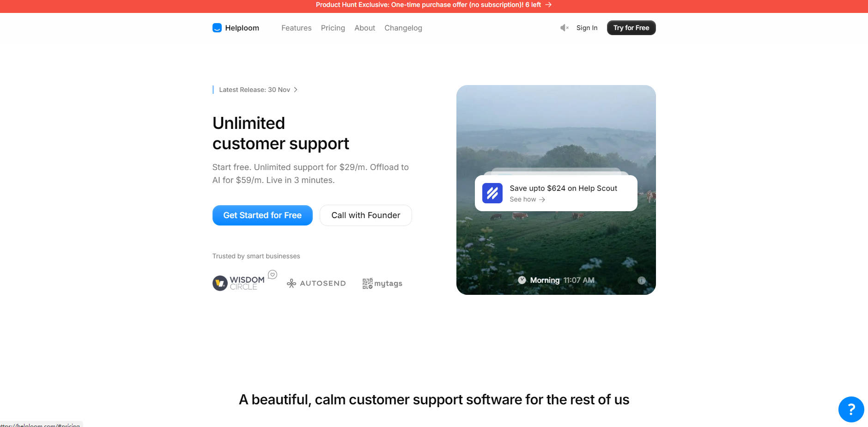Click the Help Scout logo icon
This screenshot has width=868, height=427.
tap(492, 193)
